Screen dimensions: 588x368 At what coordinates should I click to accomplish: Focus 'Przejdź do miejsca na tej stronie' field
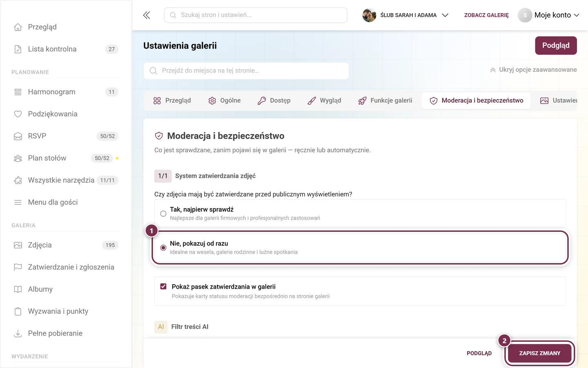[246, 71]
